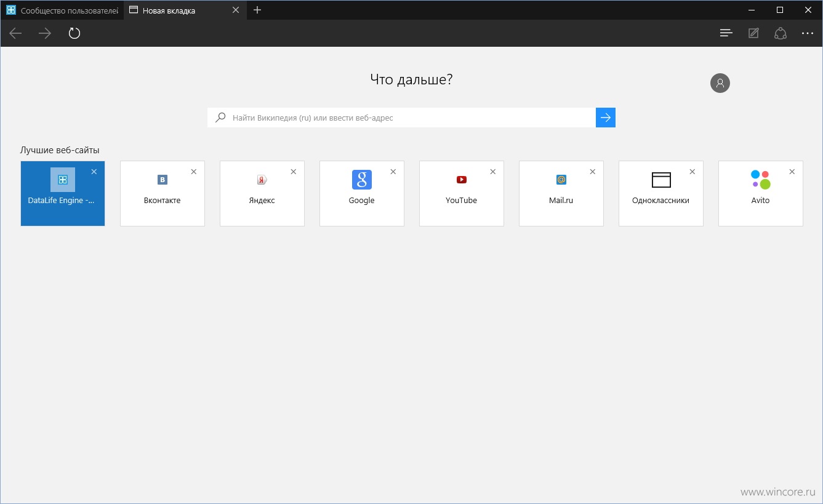Close the browser window
This screenshot has width=823, height=504.
808,10
